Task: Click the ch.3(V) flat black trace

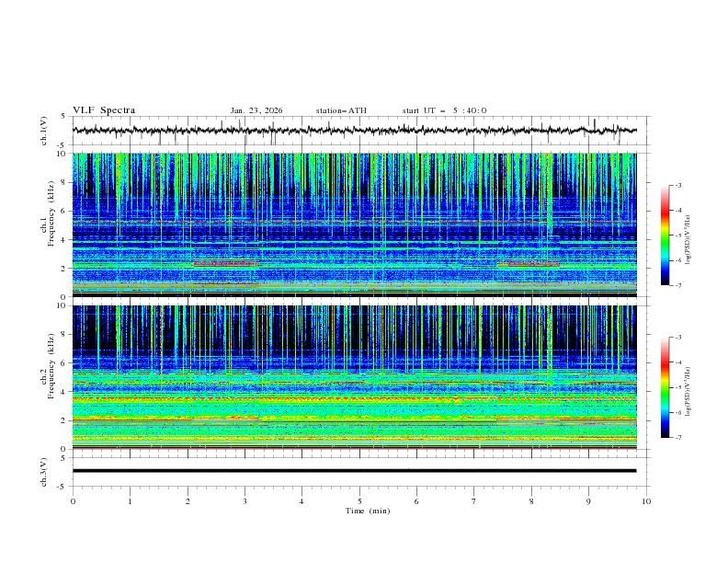Action: coord(358,471)
